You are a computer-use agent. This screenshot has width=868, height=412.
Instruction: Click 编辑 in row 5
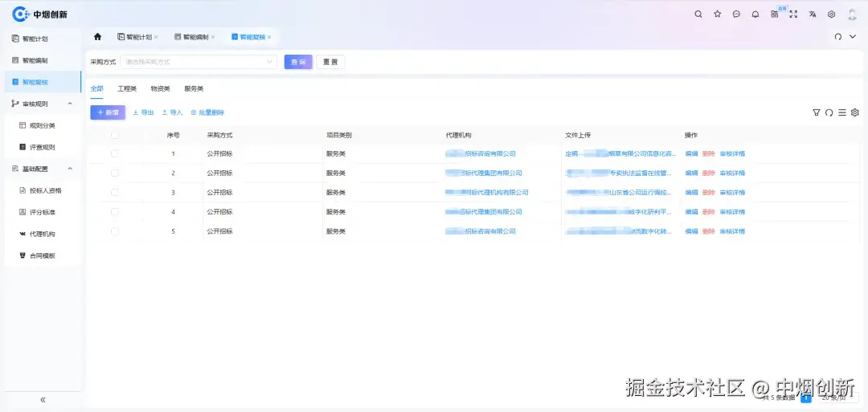point(691,231)
